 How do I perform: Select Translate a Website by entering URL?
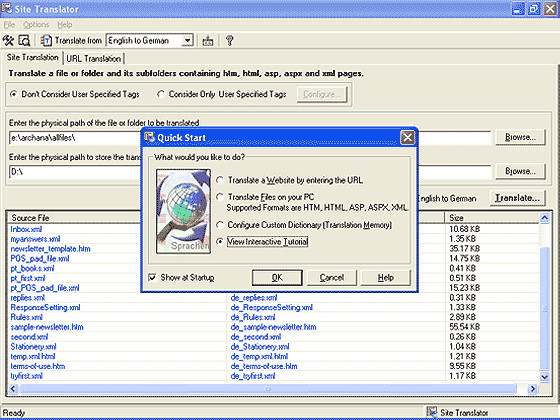(220, 180)
